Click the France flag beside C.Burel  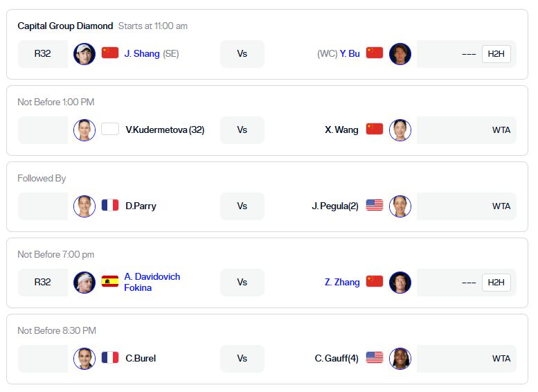(x=110, y=358)
